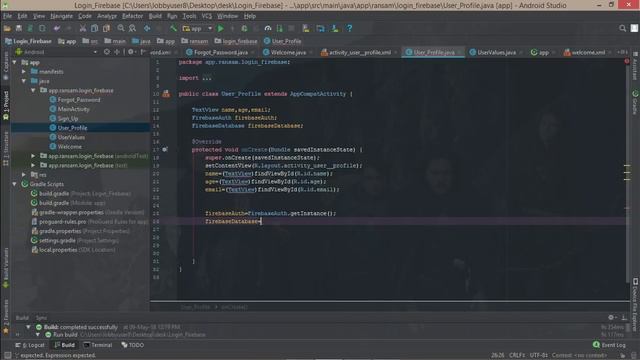Switch to the Forgot_Password.java tab
This screenshot has width=640, height=360.
220,53
